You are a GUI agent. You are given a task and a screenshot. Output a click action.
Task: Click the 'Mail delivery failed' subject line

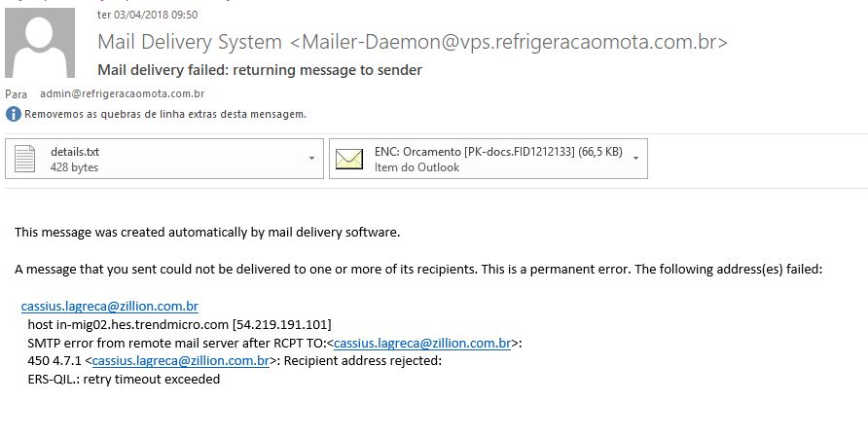click(260, 70)
